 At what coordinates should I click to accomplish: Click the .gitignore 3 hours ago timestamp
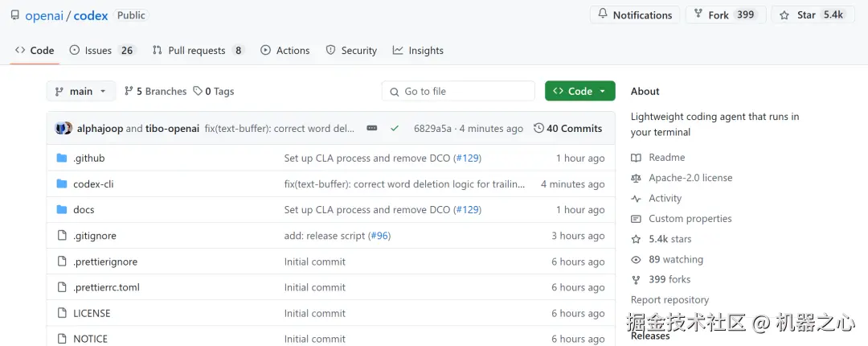click(x=578, y=236)
